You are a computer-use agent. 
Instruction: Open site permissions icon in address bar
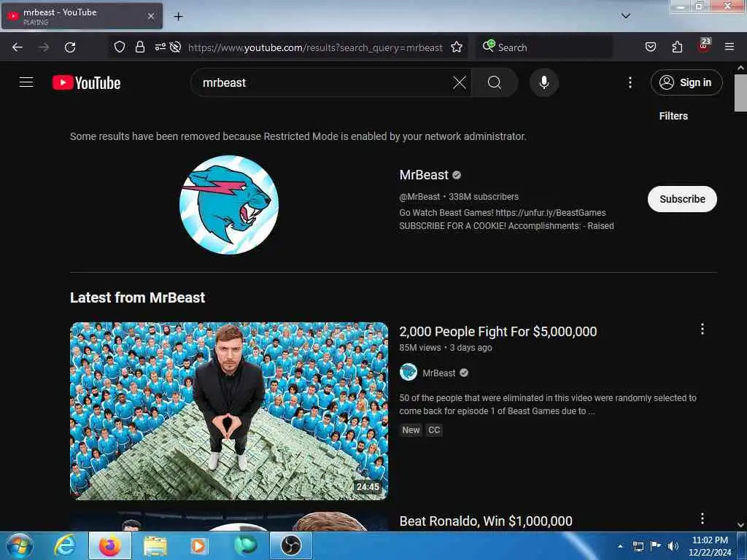coord(160,47)
